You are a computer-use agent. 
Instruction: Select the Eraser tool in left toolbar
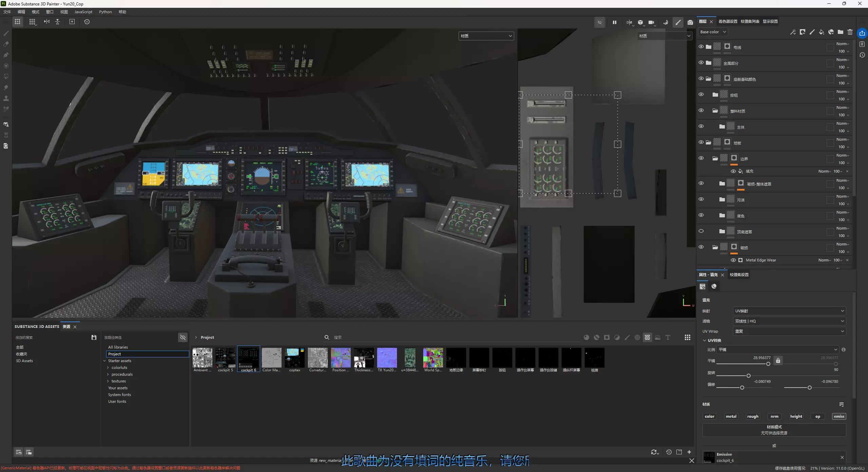pyautogui.click(x=6, y=44)
